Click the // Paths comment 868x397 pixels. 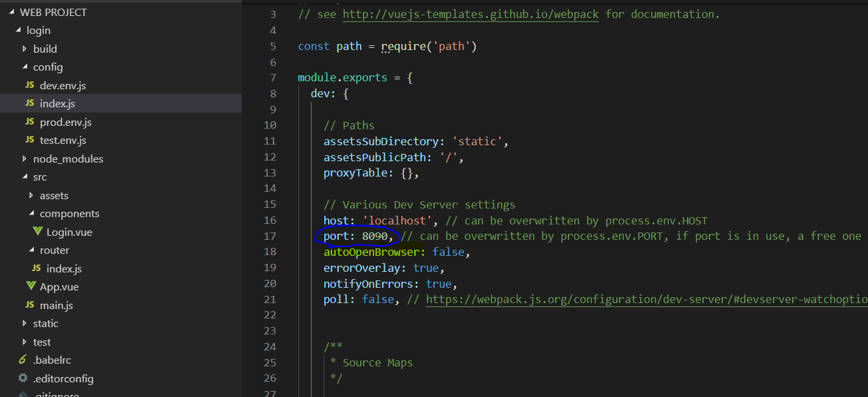pos(349,125)
